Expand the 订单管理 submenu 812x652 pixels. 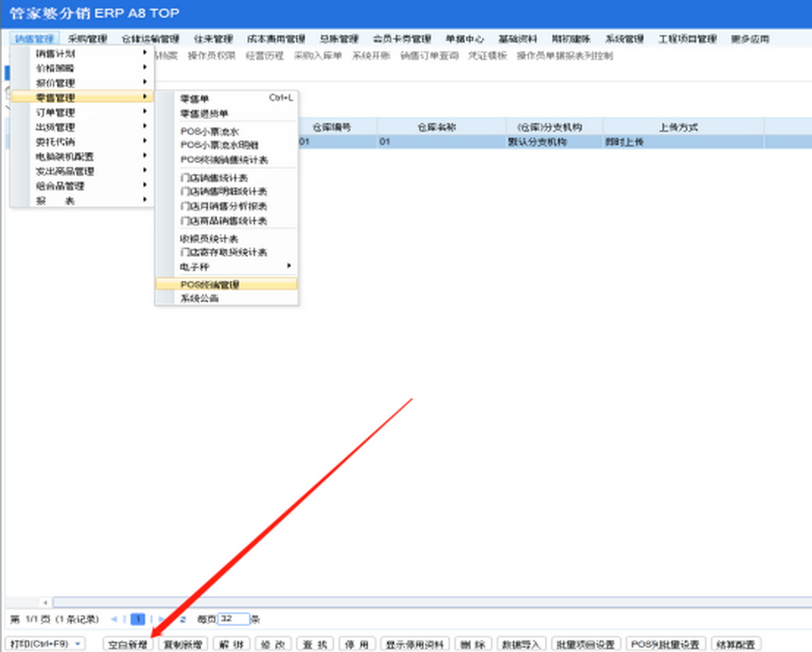click(81, 112)
